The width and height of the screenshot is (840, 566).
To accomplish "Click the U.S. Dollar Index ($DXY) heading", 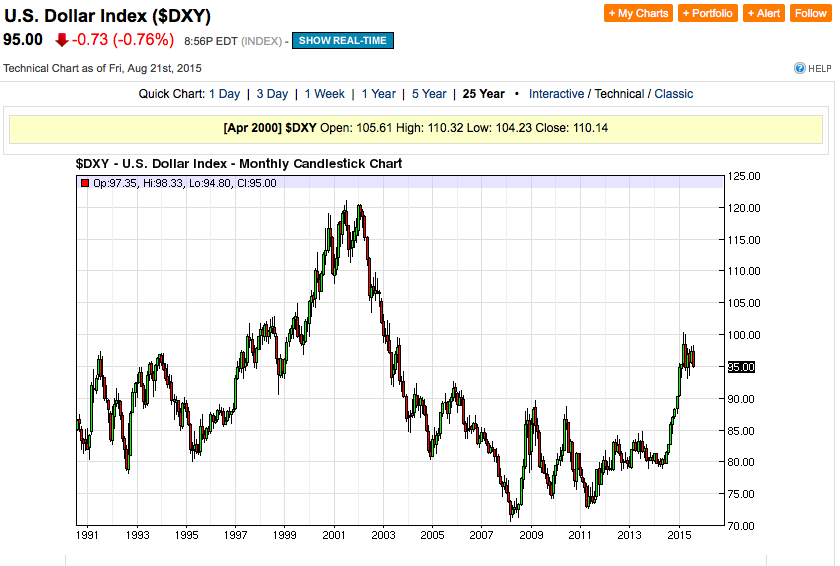I will tap(107, 16).
